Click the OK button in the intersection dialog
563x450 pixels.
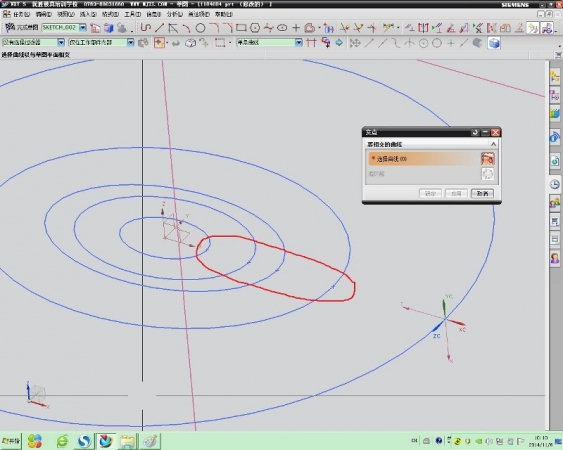pos(430,194)
